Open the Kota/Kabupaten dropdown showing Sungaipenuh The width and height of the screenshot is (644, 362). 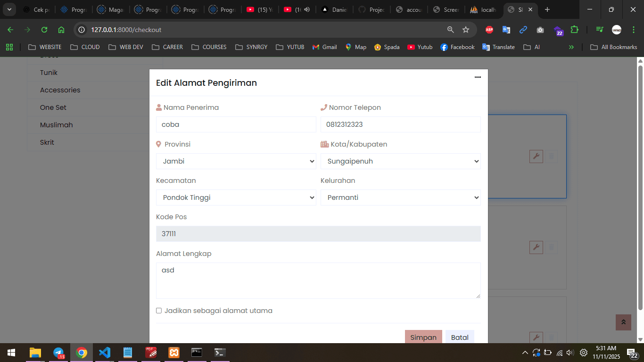tap(400, 161)
